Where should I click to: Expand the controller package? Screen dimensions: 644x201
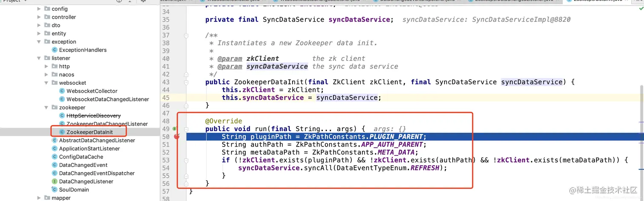[39, 17]
